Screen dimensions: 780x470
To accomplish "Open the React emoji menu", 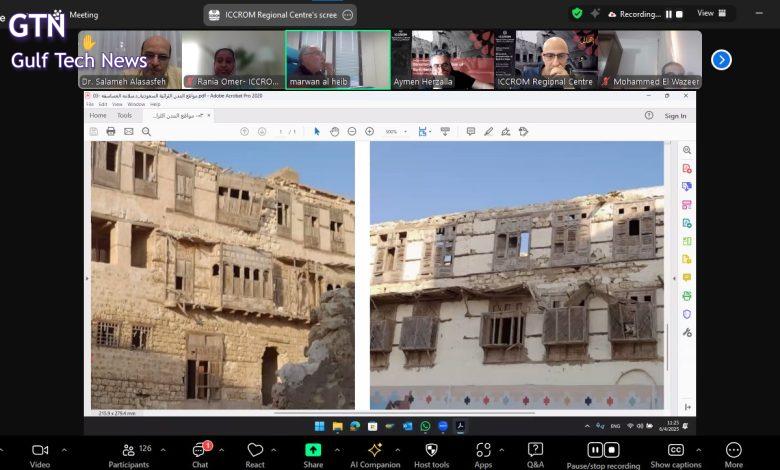I will pyautogui.click(x=255, y=451).
